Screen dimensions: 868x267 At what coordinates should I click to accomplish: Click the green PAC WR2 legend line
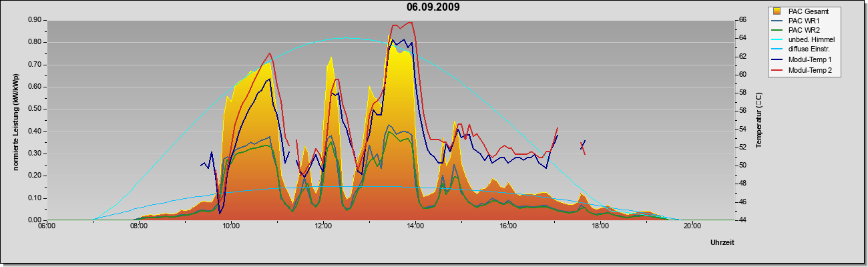(777, 30)
